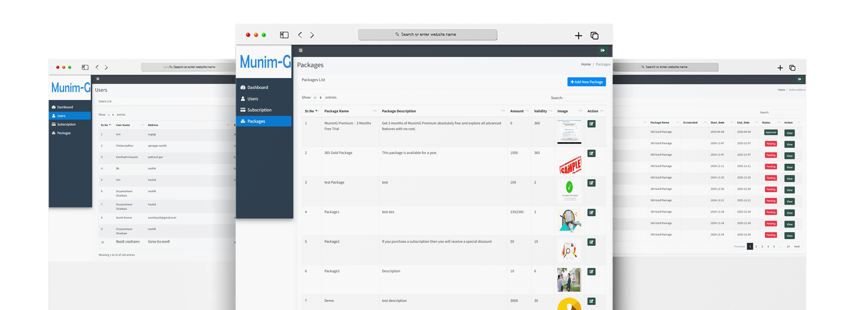868x310 pixels.
Task: Go forward in center browser window
Action: click(x=312, y=35)
